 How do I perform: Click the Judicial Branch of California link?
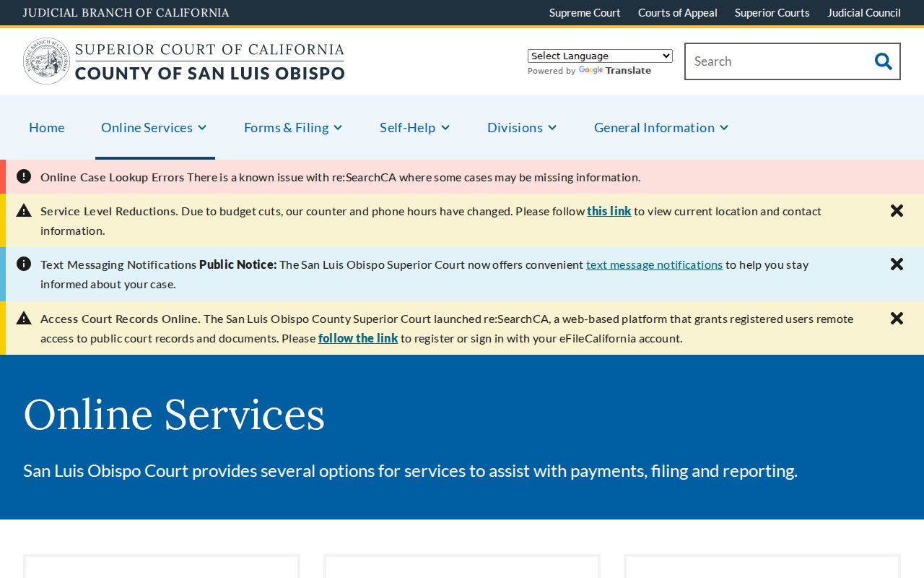coord(126,13)
